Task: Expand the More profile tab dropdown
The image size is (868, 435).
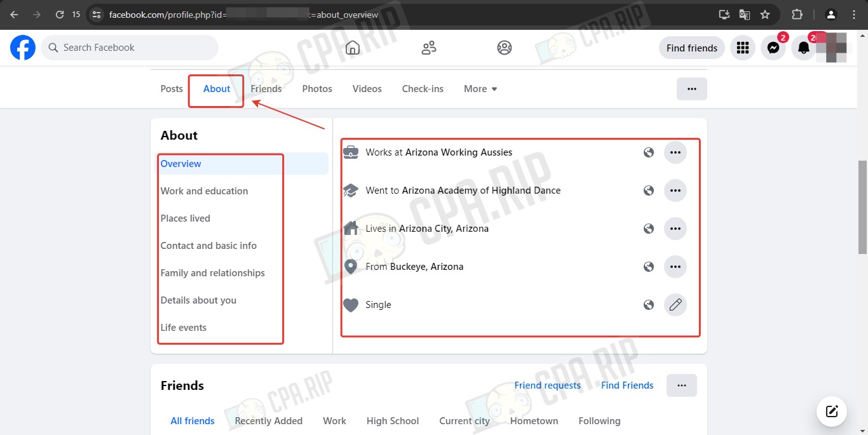Action: (480, 89)
